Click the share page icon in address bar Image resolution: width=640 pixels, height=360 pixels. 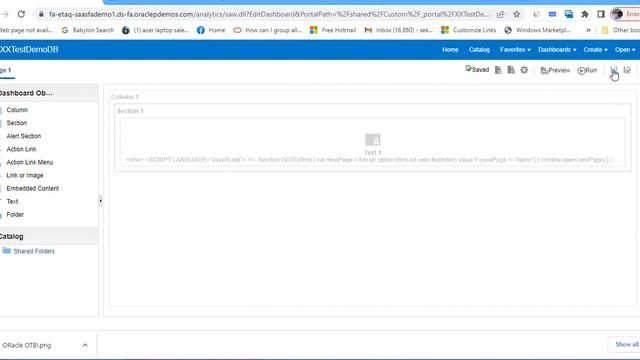500,14
